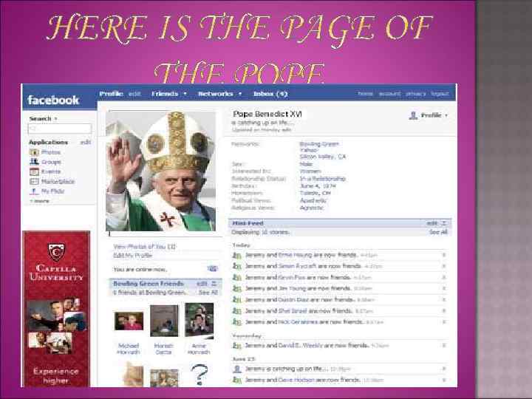532x399 pixels.
Task: Click the 'Ernie Hsiung' name link
Action: pos(295,255)
